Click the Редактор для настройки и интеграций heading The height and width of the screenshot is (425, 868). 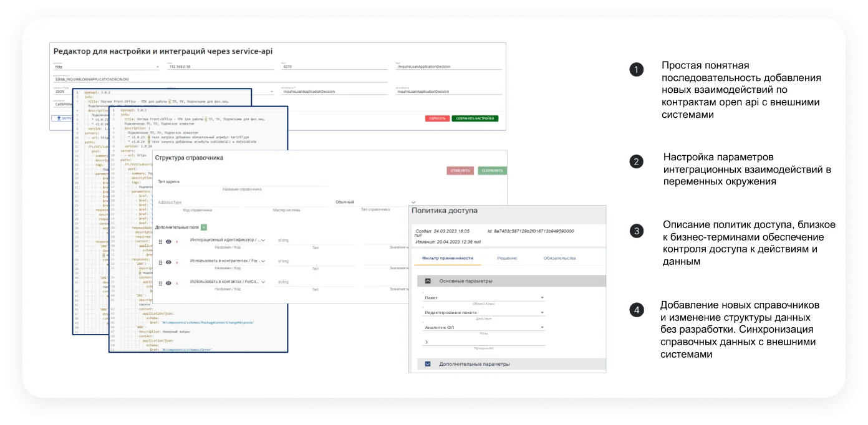point(163,52)
